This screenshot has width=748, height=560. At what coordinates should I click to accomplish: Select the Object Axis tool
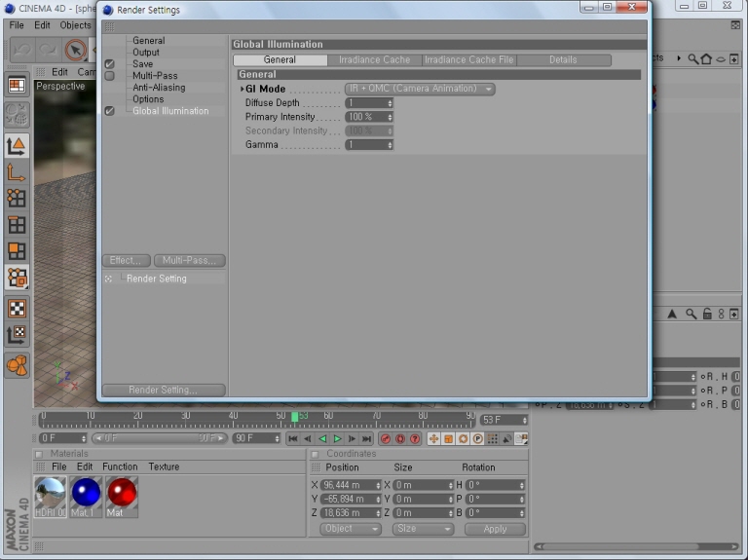17,172
